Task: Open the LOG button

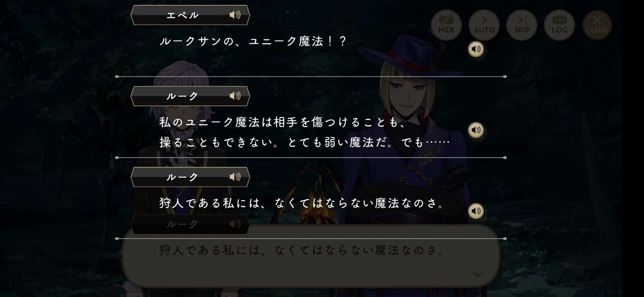Action: coord(559,25)
